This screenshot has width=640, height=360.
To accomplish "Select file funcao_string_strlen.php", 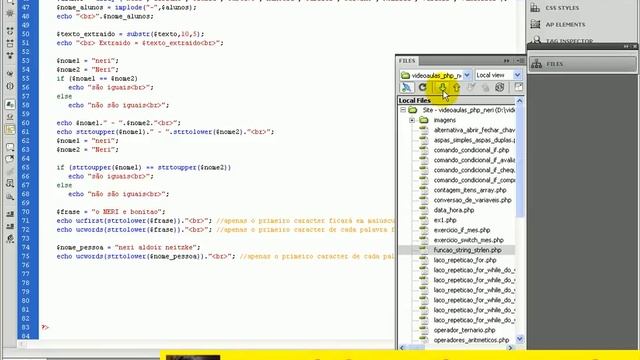I will pos(467,250).
